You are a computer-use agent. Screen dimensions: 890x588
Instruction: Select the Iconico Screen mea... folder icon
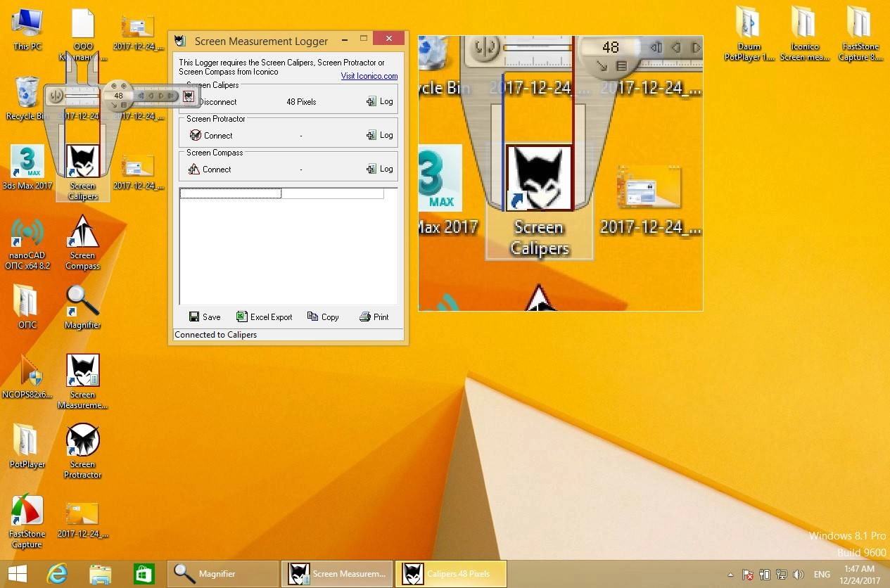click(x=804, y=34)
